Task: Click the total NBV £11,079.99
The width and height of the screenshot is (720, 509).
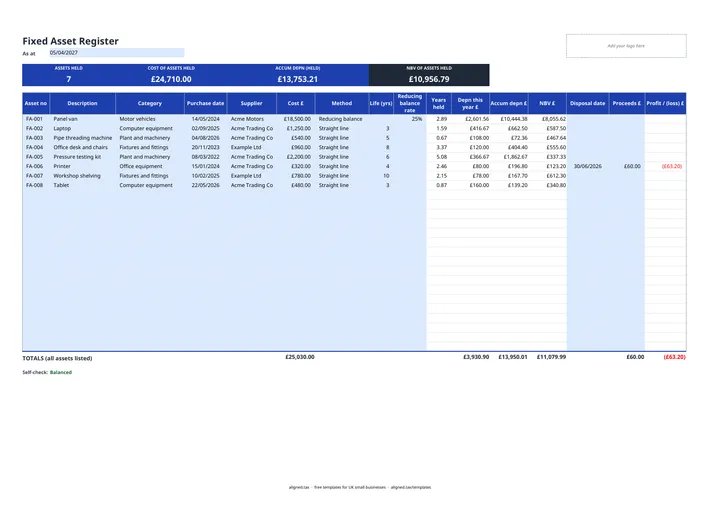Action: tap(551, 357)
